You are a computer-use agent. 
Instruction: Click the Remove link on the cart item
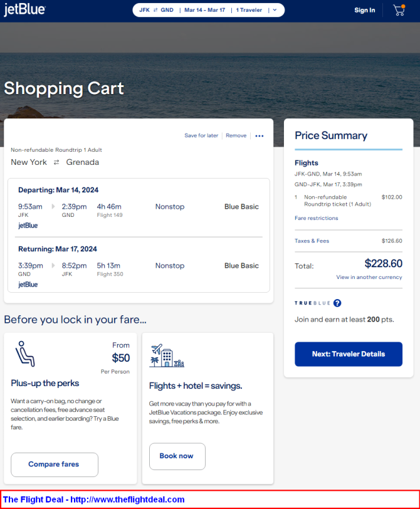coord(236,135)
